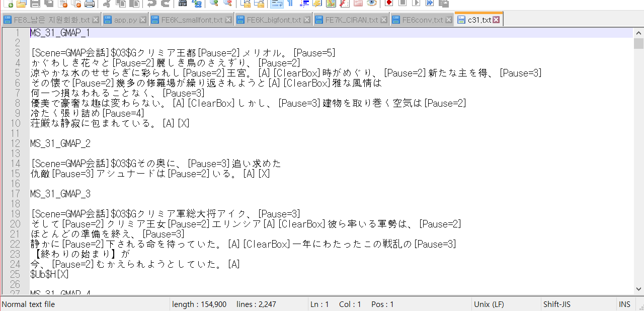Image resolution: width=644 pixels, height=311 pixels.
Task: Close the FE6conv.txt tab
Action: 449,20
